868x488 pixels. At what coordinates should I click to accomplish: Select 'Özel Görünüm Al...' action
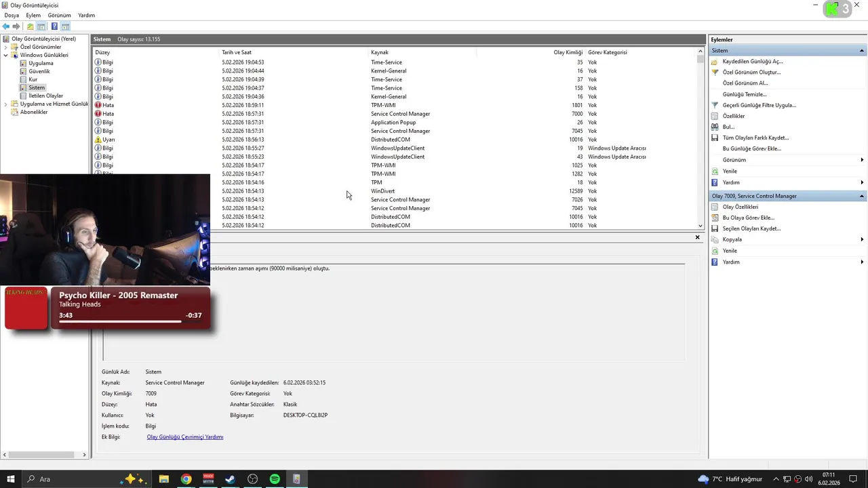pyautogui.click(x=745, y=83)
